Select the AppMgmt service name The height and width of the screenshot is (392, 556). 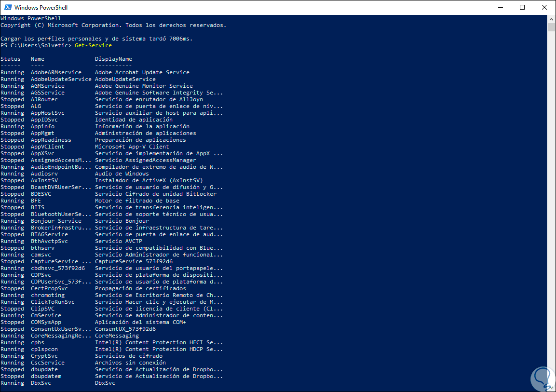click(42, 133)
